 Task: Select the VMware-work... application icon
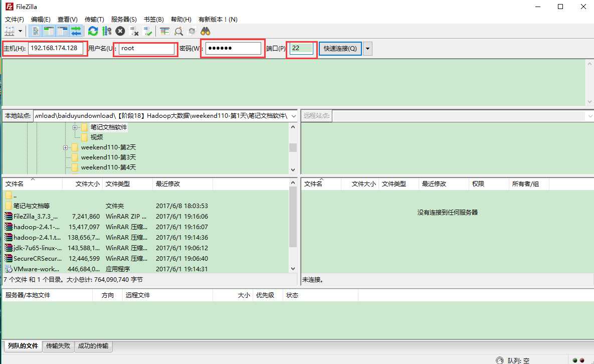(9, 269)
